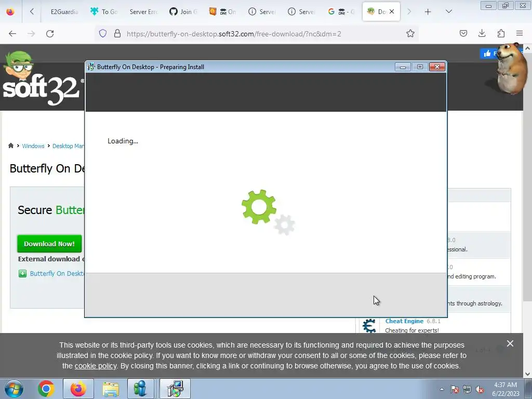The image size is (532, 399).
Task: Save page to Pocket
Action: [463, 34]
